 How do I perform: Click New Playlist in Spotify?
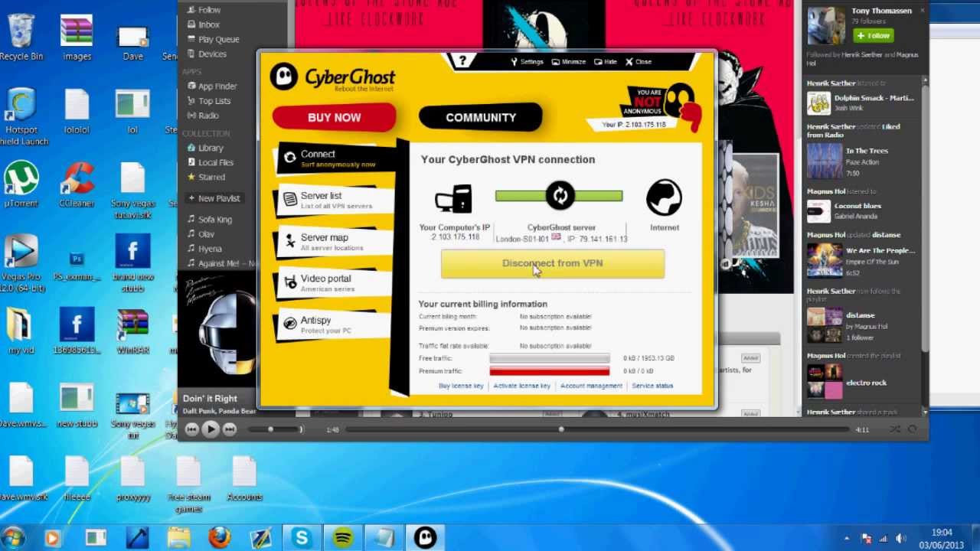coord(214,198)
